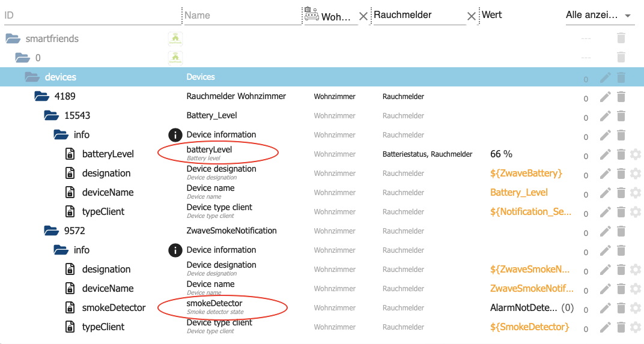Delete the ZwaveSmokeNotification 9572 channel

621,231
